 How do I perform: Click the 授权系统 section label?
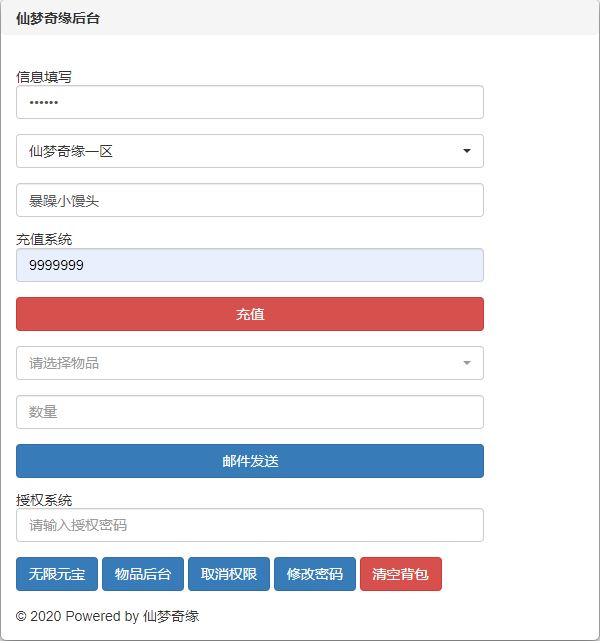[44, 500]
